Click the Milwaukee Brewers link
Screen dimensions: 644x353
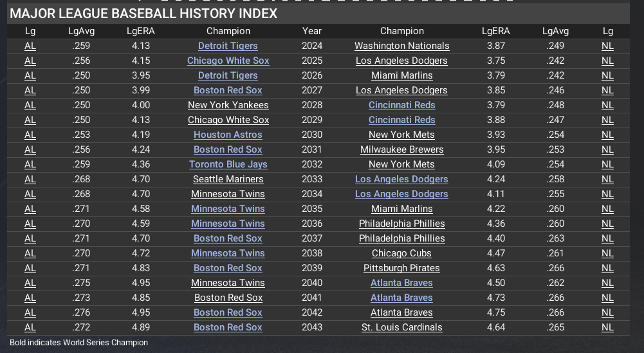401,149
